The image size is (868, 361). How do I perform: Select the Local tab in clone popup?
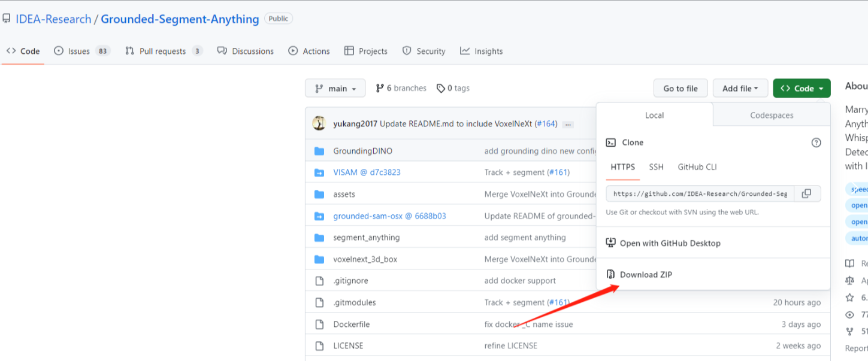[x=654, y=115]
